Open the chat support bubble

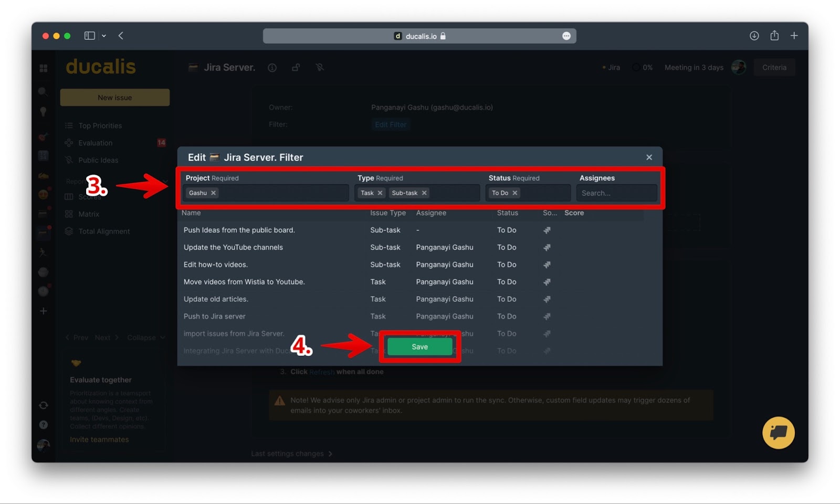779,433
